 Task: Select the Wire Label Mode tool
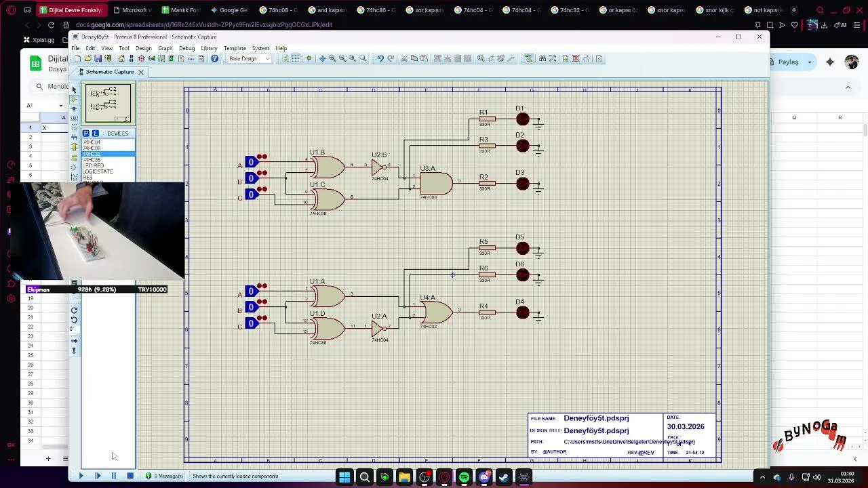point(74,118)
